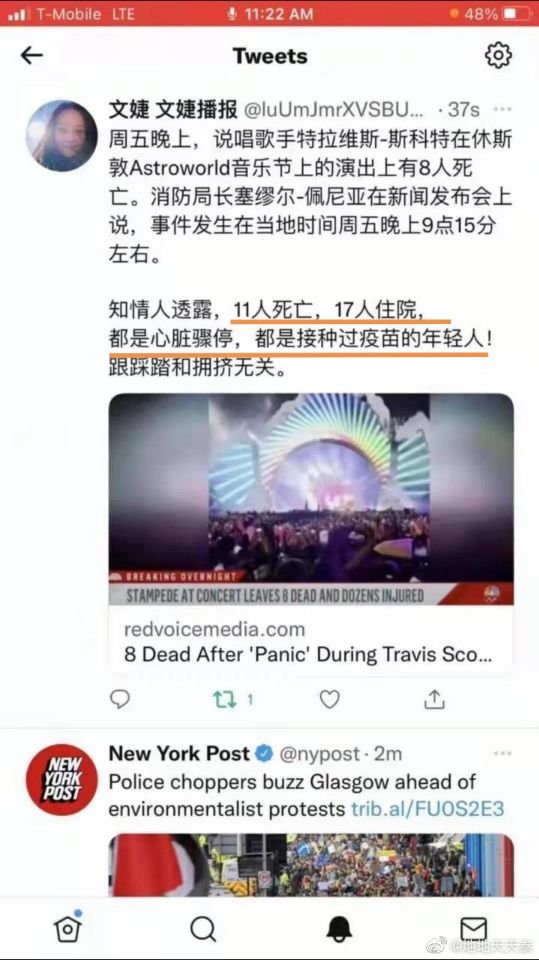Open the Glasgow protest photo
This screenshot has width=539, height=960.
point(311,865)
